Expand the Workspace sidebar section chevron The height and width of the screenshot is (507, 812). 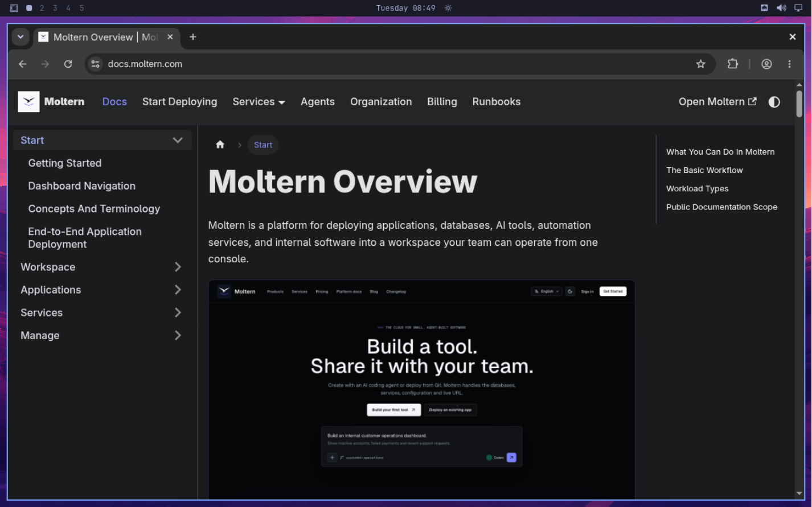click(178, 267)
